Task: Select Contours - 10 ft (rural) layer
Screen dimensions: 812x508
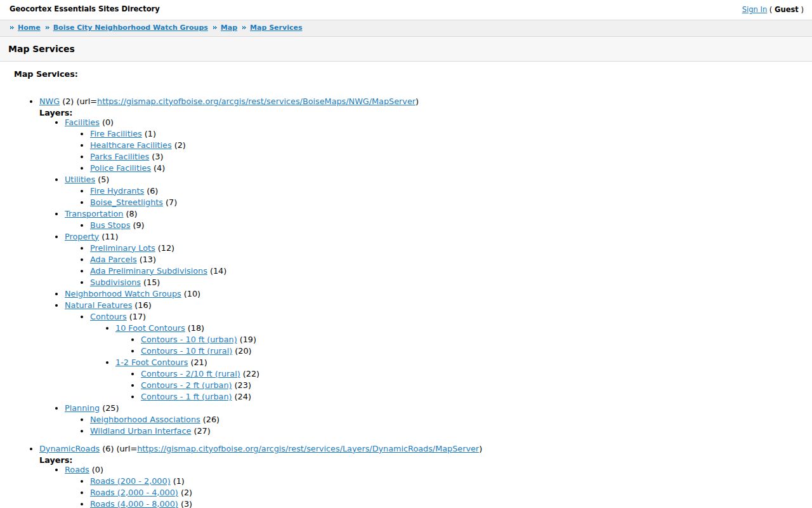Action: [187, 351]
